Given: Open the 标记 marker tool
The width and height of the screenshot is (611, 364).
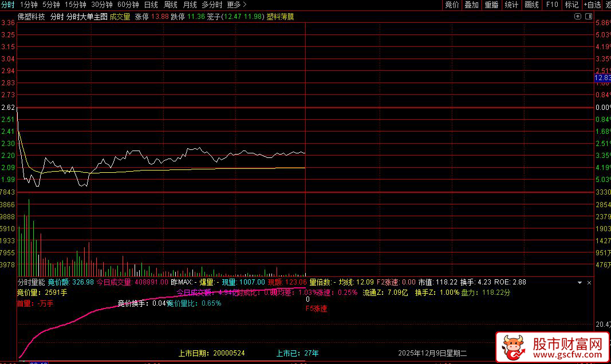Looking at the screenshot, I should [x=570, y=5].
